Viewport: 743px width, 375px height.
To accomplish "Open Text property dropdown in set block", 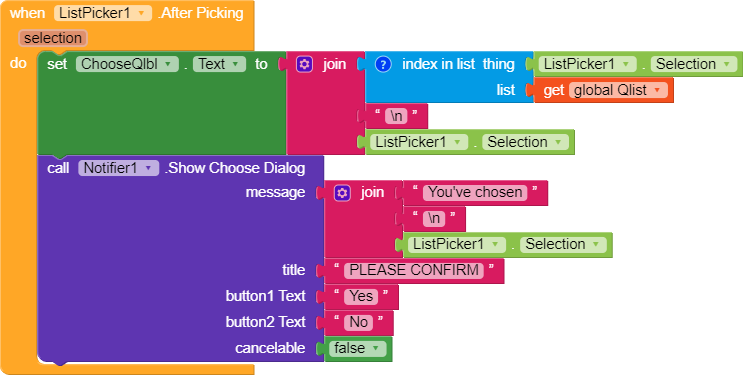I will (219, 64).
